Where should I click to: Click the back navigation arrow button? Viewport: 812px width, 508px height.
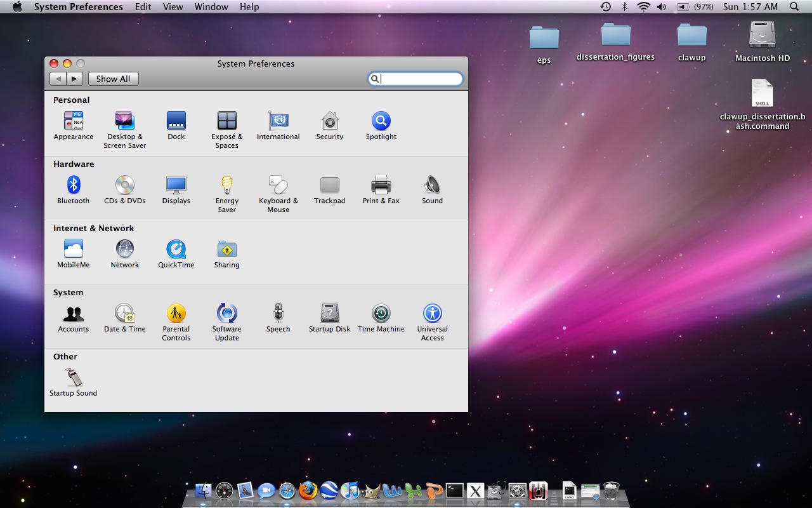point(58,79)
